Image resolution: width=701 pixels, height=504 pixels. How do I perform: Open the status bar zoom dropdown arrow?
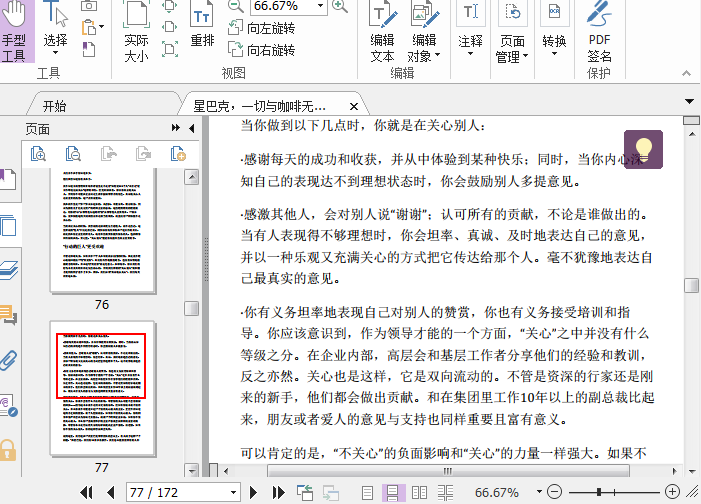tap(539, 492)
